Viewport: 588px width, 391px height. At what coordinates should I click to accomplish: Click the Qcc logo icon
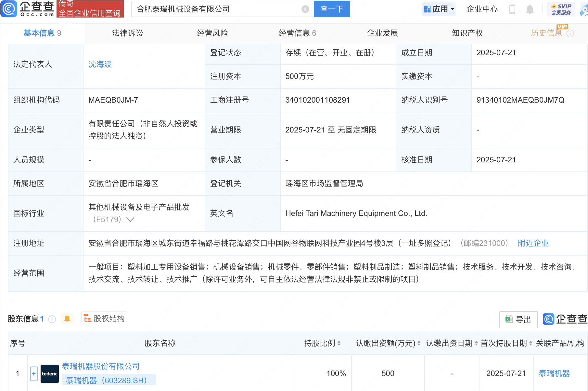(9, 9)
